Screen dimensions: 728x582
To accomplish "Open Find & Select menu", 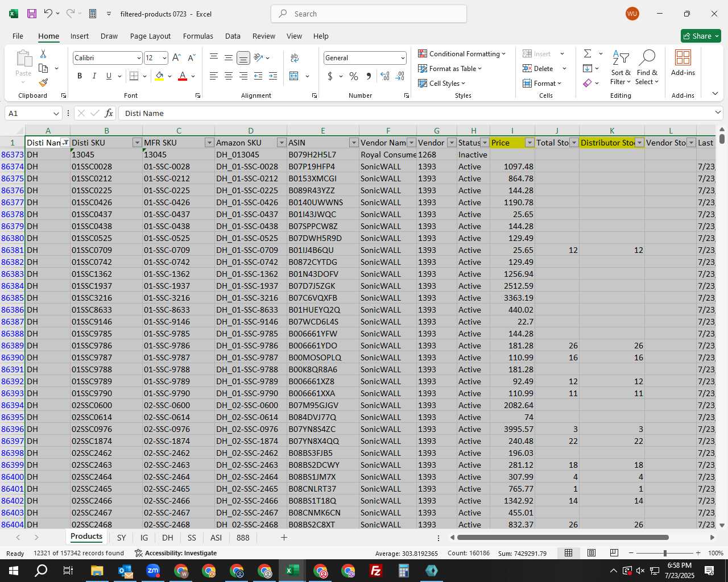I will tap(647, 68).
